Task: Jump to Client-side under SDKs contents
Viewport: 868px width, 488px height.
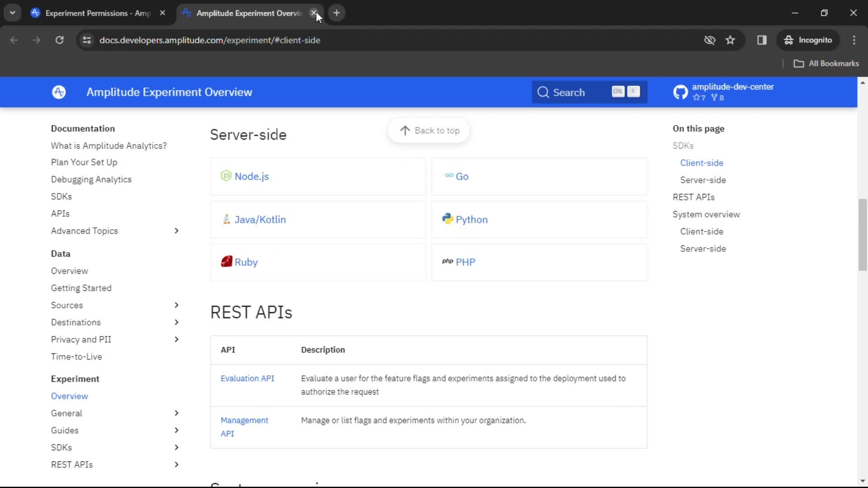Action: (x=702, y=163)
